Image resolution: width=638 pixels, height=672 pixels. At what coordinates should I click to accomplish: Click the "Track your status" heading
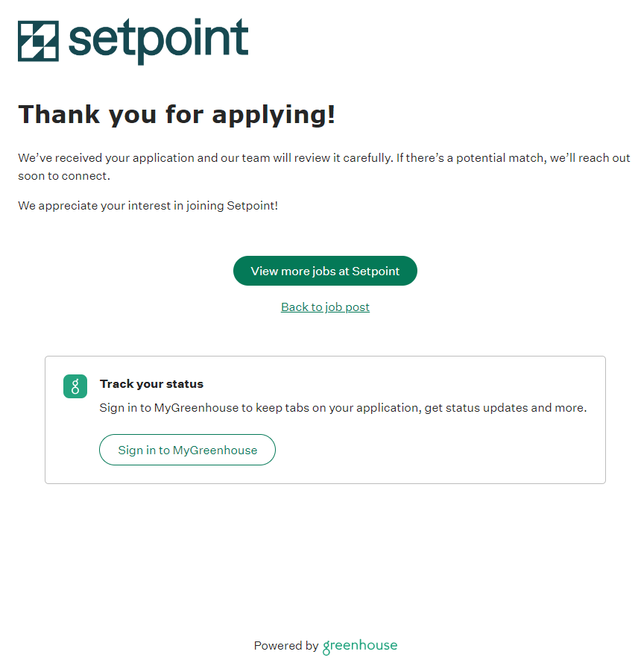tap(151, 384)
